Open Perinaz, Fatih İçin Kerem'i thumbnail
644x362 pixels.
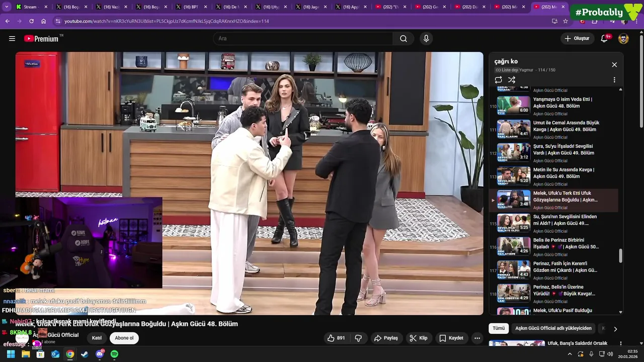[514, 269]
